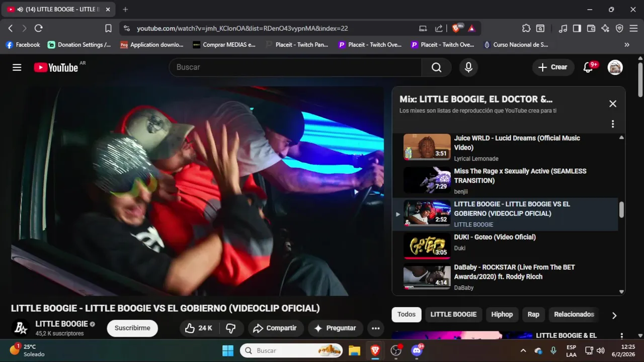Select the Todos filter chip
Screen dimensions: 644x362
[407, 315]
